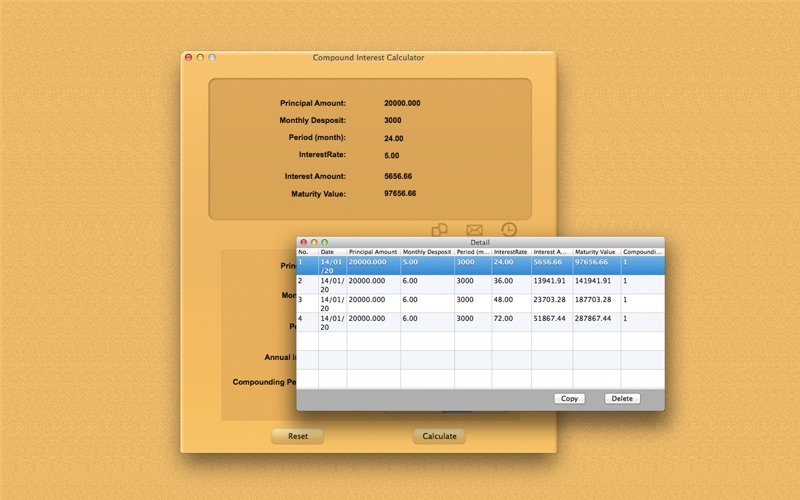Select maturity value 97656.66 cell
The height and width of the screenshot is (500, 800).
pos(597,266)
